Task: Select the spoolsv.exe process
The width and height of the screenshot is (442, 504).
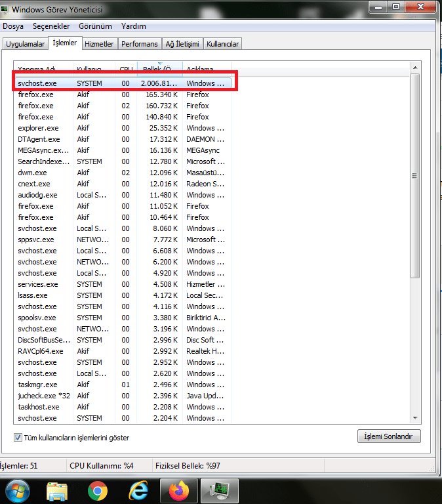Action: point(123,318)
